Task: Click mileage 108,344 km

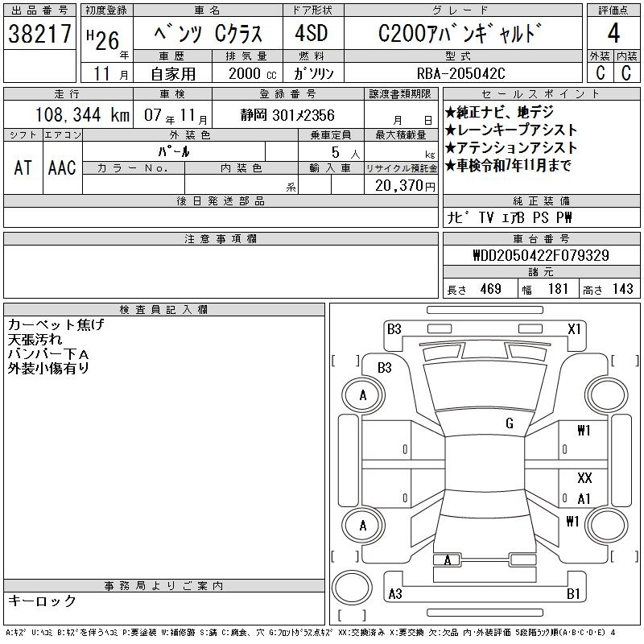Action: 82,114
